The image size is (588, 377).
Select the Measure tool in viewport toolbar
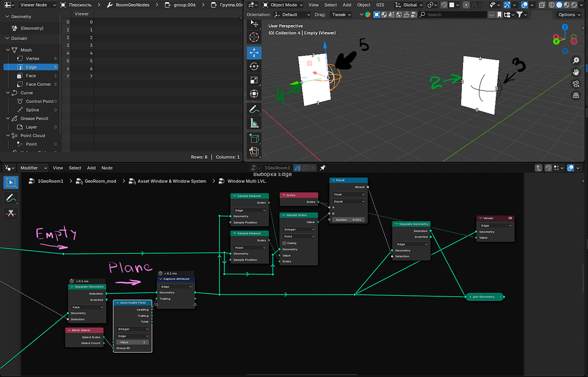255,123
